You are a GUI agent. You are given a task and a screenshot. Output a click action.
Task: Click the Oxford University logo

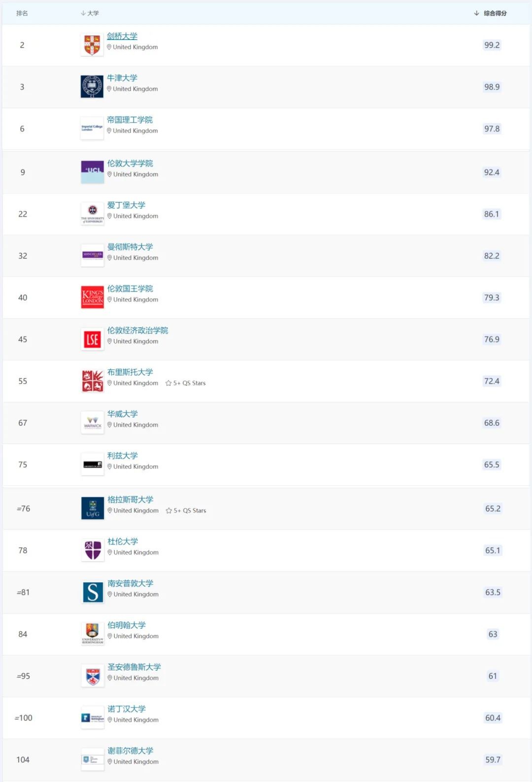tap(92, 87)
